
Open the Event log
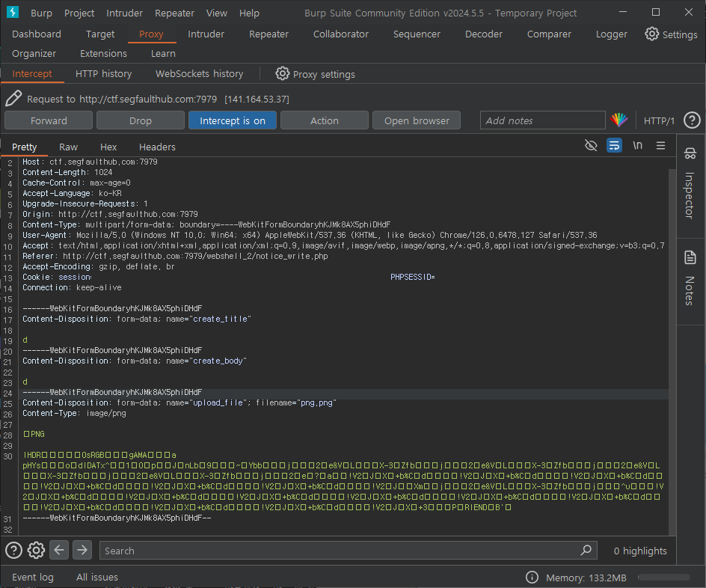coord(33,578)
